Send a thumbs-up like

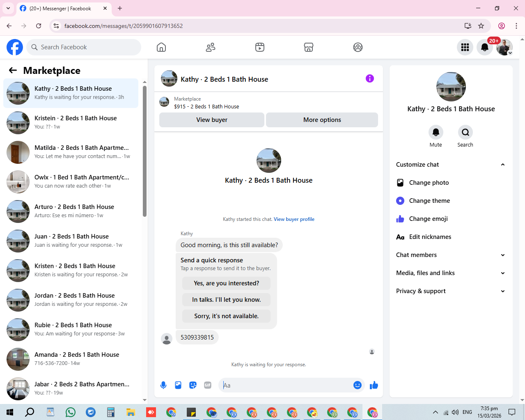coord(374,385)
